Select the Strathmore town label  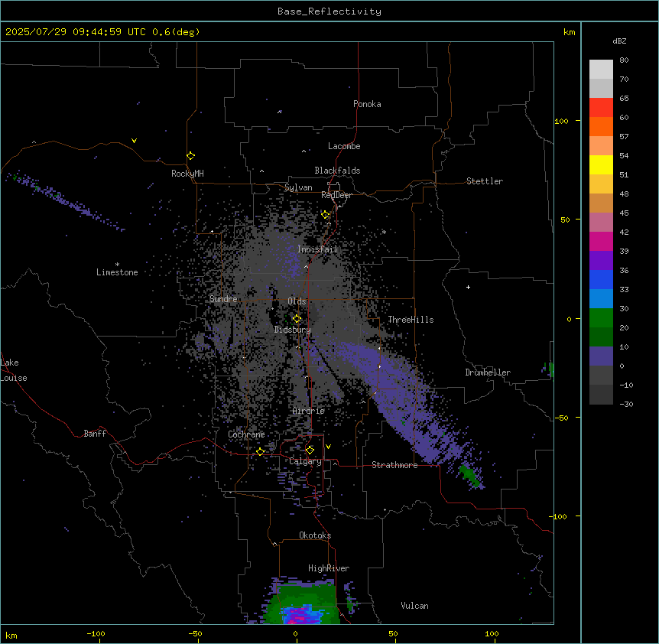pos(394,465)
